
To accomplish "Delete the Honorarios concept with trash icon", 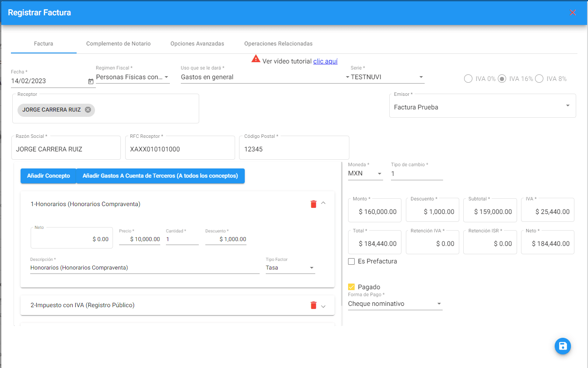I will click(x=313, y=204).
